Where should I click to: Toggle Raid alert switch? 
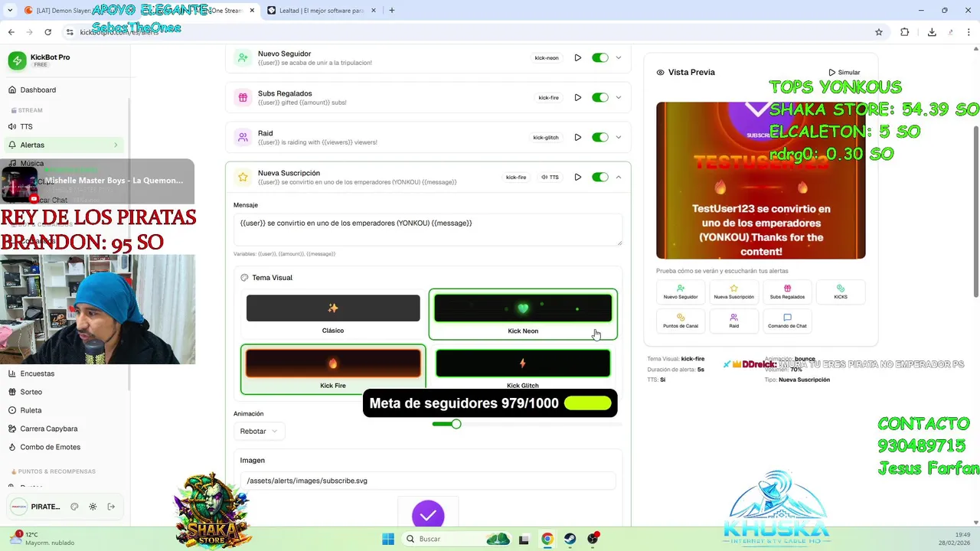click(x=599, y=137)
